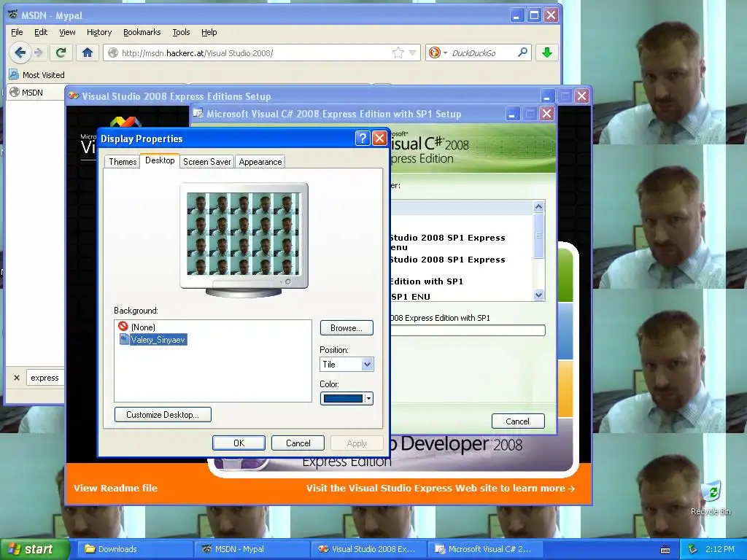Screen dimensions: 747x560
Task: Open the home page in Mypal
Action: tap(88, 52)
